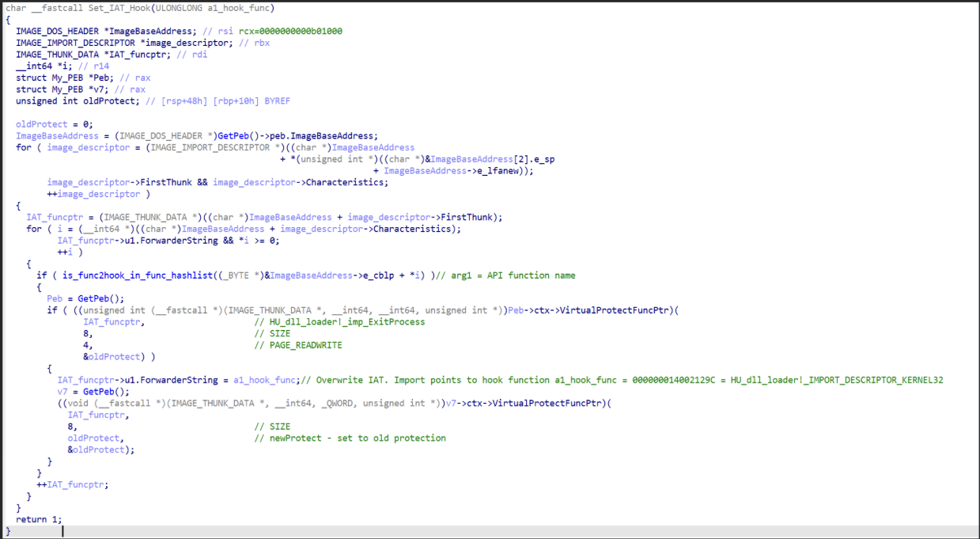980x539 pixels.
Task: Click the 'return 1;' statement
Action: pos(38,519)
